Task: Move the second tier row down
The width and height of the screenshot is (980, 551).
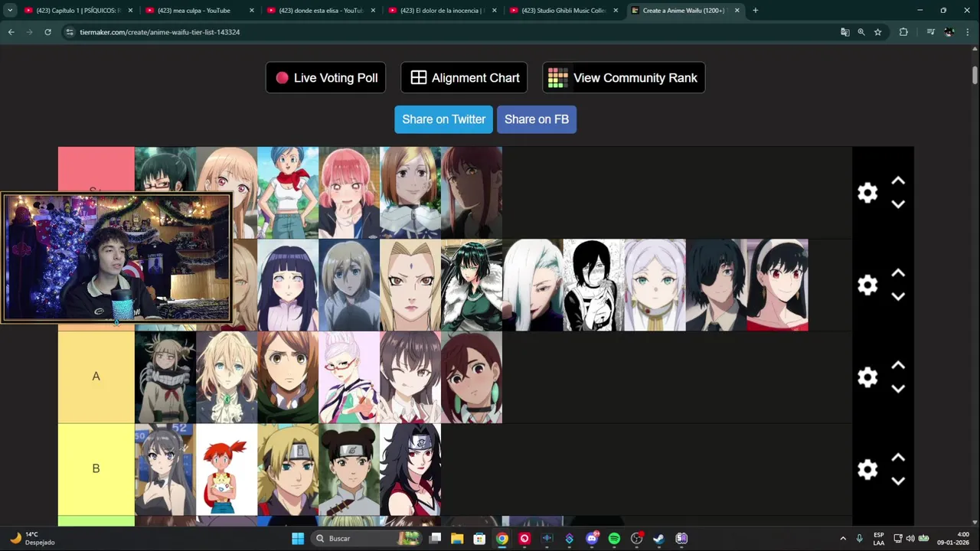Action: coord(898,296)
